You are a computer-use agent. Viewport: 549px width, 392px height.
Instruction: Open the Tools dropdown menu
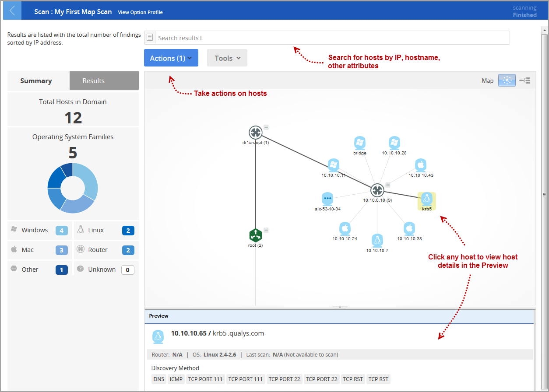point(227,58)
